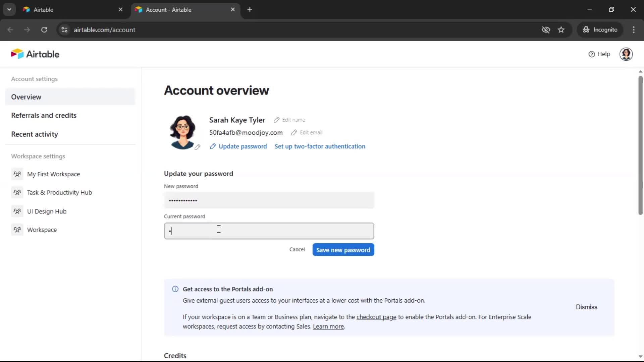Viewport: 644px width, 362px height.
Task: Click the Save new password button
Action: click(343, 250)
